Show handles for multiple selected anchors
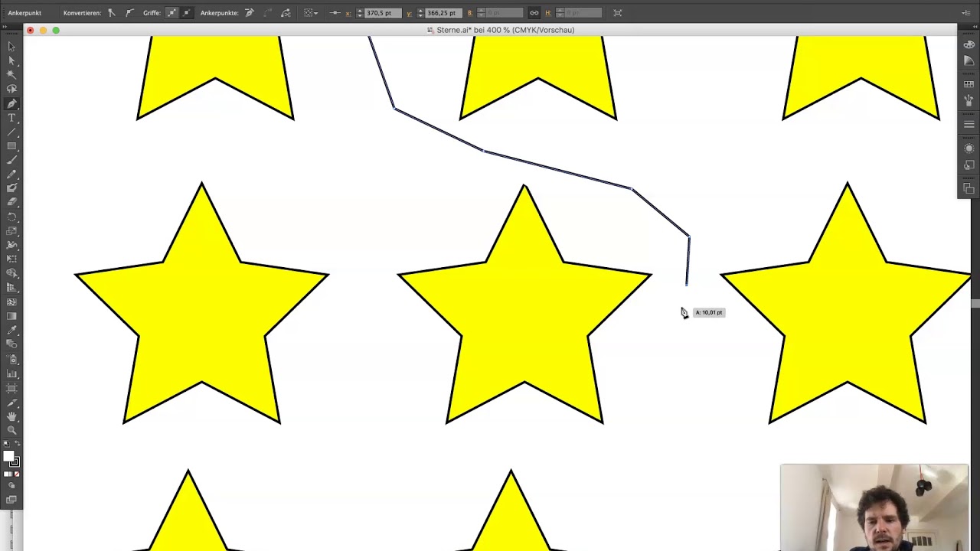The height and width of the screenshot is (551, 980). [171, 13]
